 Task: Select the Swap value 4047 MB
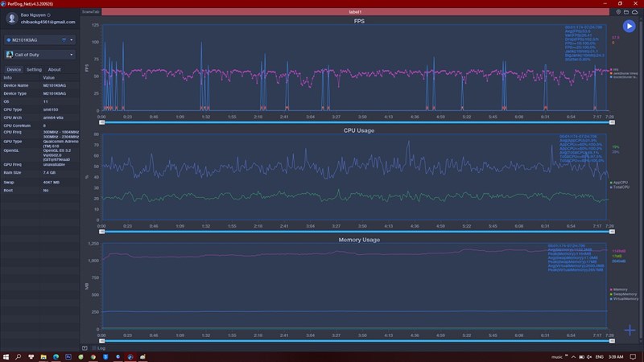pyautogui.click(x=52, y=183)
